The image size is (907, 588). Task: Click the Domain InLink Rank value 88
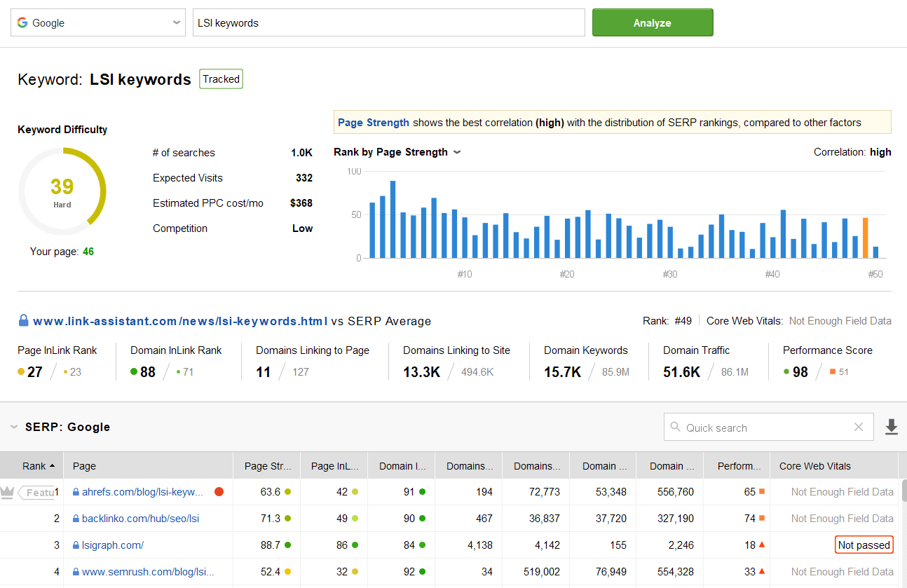(x=148, y=372)
